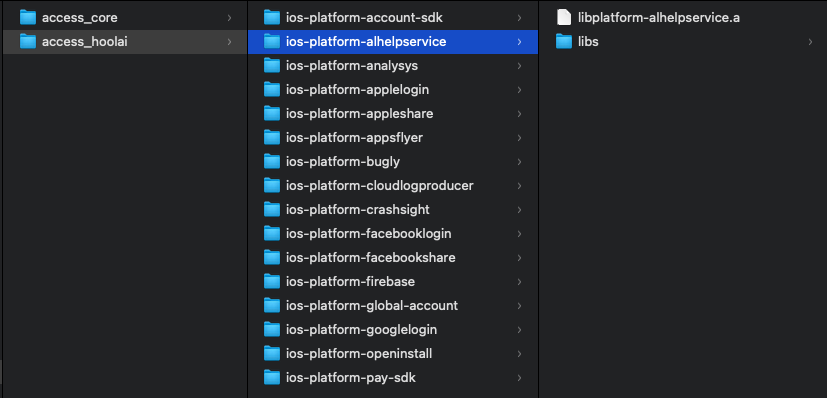The image size is (827, 398).
Task: Click chevron beside ios-platform-openinstall
Action: [x=520, y=354]
